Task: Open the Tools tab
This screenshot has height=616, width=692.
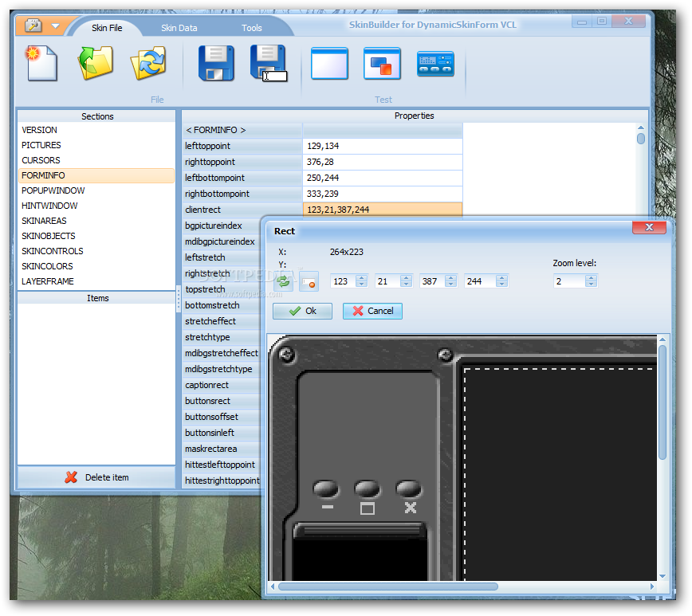Action: click(x=252, y=28)
